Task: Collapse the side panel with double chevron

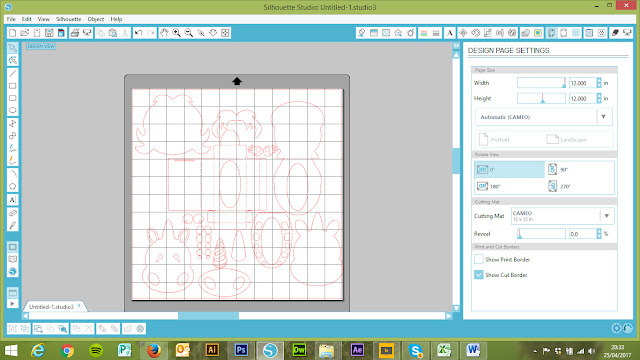Action: coord(456,46)
